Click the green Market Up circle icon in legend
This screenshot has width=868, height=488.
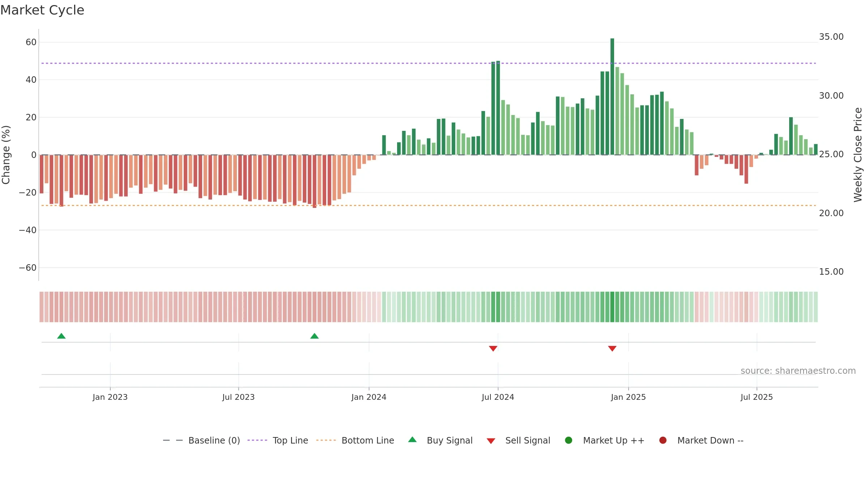[569, 440]
